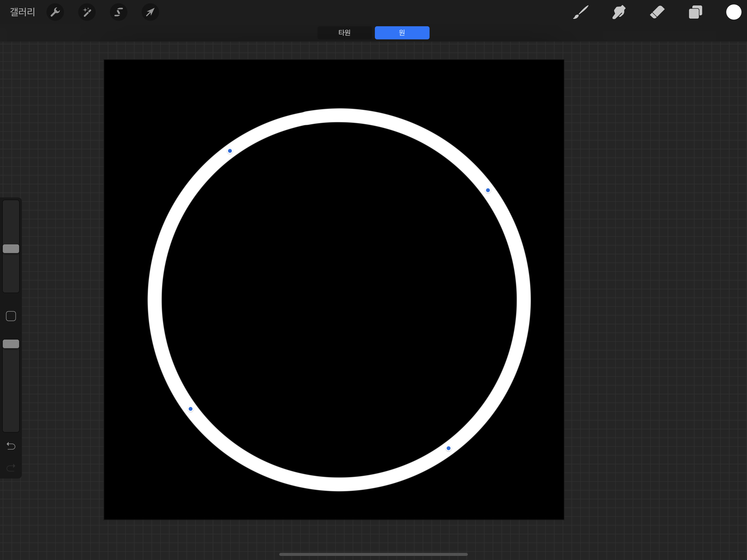Tap the square modify button in sidebar

point(11,316)
